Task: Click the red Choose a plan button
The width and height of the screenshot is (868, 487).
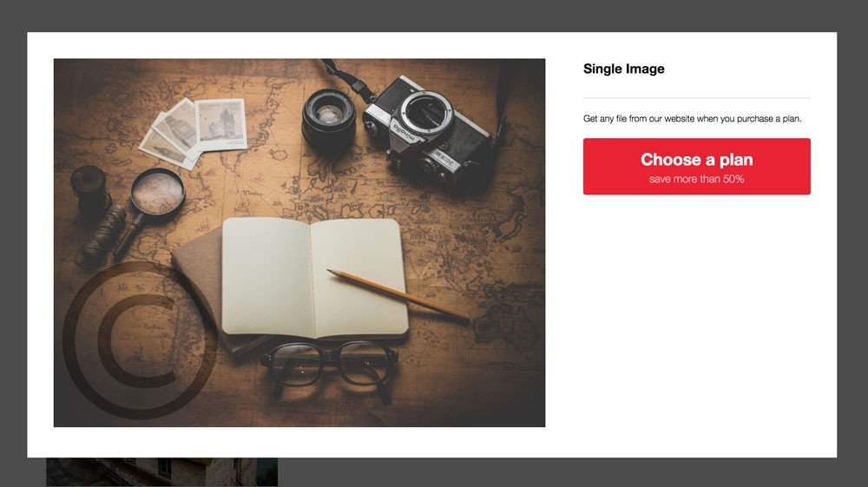Action: [x=696, y=166]
